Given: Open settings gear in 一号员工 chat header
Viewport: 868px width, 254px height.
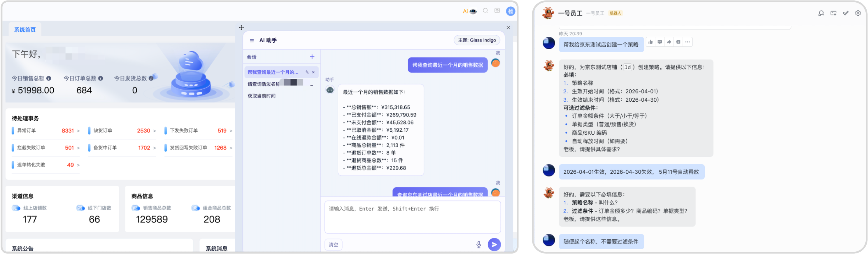Looking at the screenshot, I should tap(858, 13).
